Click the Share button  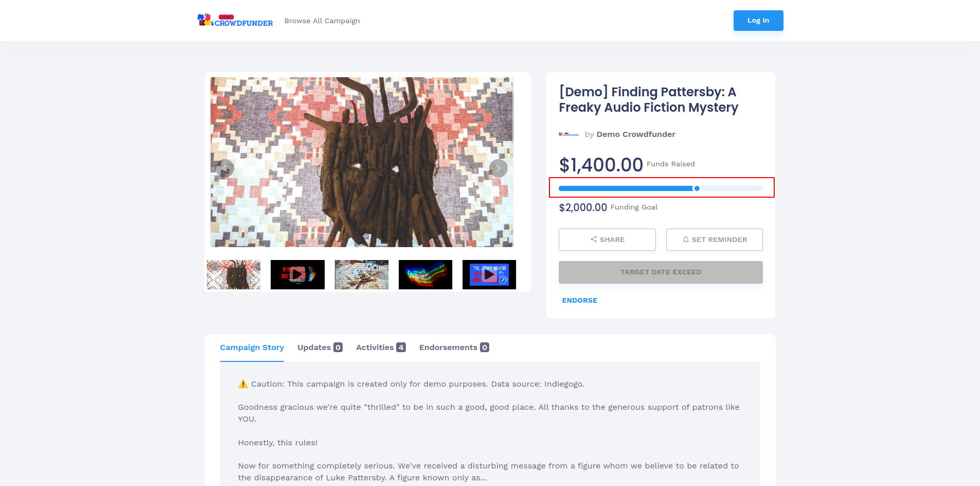[607, 239]
